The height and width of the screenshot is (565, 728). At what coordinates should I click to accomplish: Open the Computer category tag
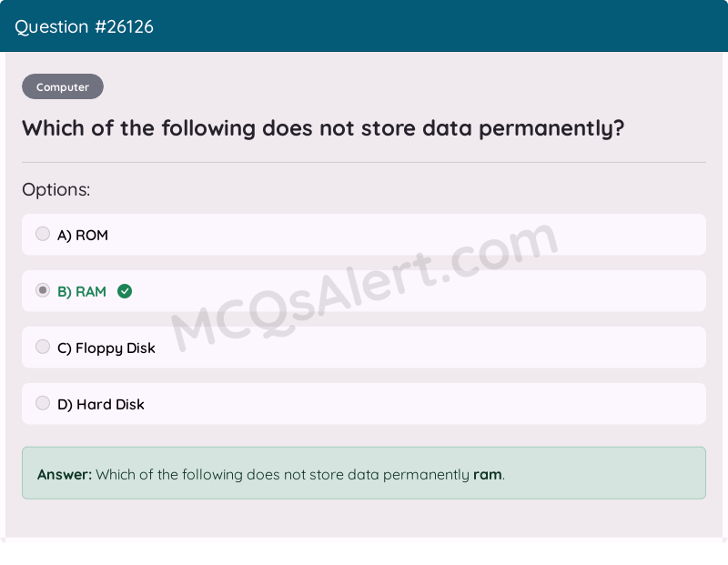62,86
